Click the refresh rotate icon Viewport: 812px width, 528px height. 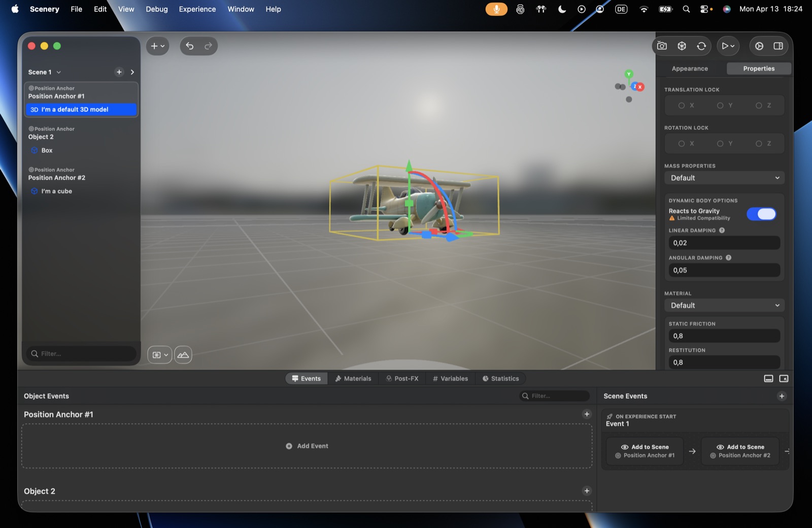pyautogui.click(x=701, y=46)
